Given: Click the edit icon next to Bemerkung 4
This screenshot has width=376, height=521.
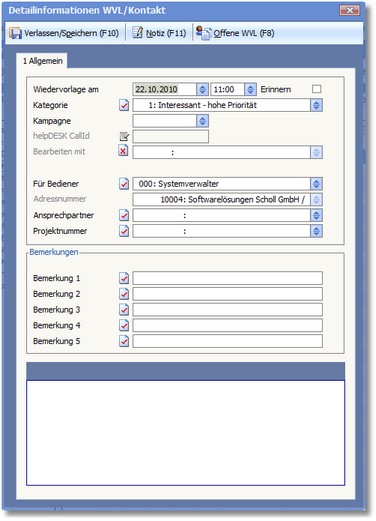Looking at the screenshot, I should 124,325.
